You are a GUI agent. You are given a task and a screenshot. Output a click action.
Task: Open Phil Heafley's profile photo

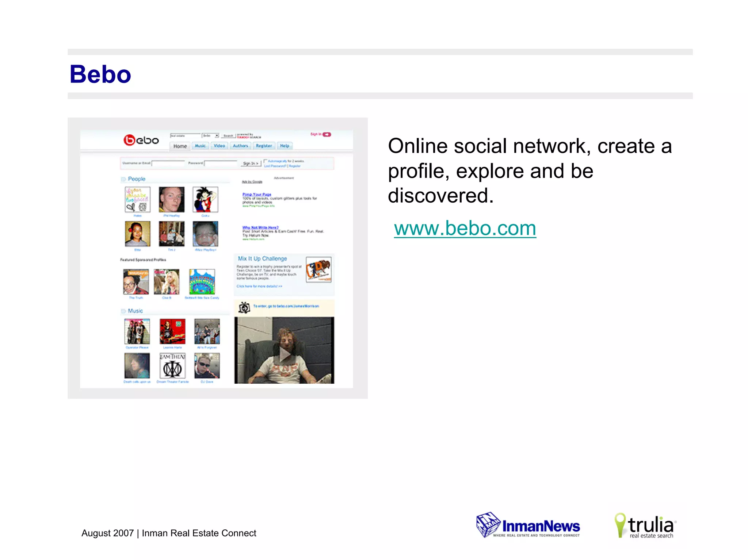pos(172,200)
